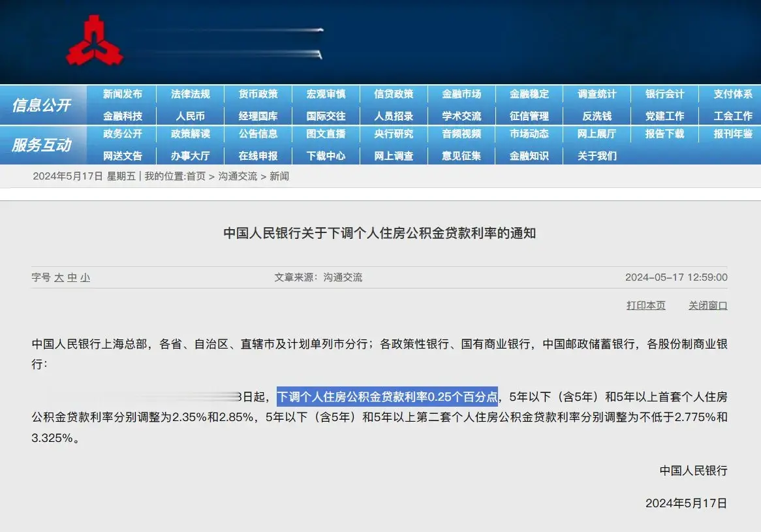Go to the 下载中心 page
Screen dimensions: 761x532
(x=326, y=156)
